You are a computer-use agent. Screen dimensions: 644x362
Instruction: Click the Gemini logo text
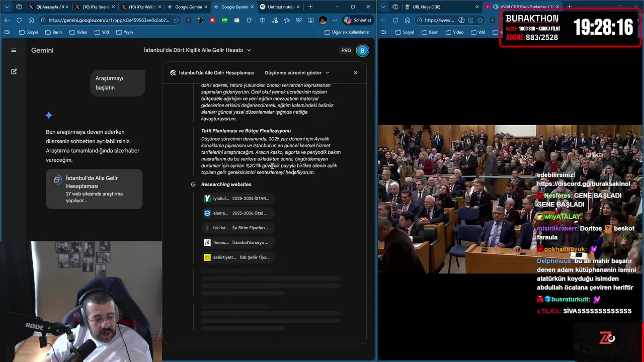pyautogui.click(x=42, y=50)
